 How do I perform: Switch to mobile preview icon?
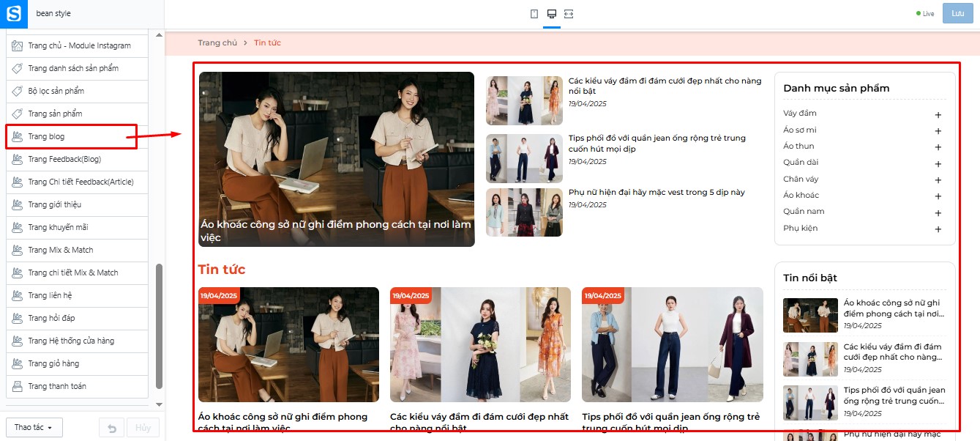(x=534, y=14)
